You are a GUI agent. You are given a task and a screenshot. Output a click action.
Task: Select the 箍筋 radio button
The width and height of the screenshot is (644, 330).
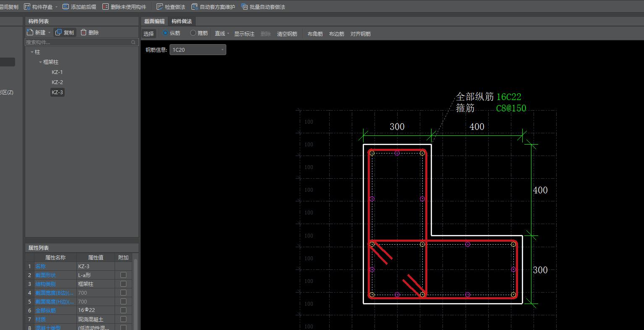click(x=193, y=33)
